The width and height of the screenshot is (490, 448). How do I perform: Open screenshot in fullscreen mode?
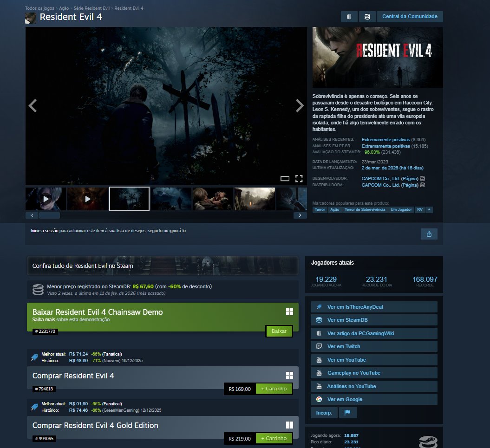tap(299, 178)
